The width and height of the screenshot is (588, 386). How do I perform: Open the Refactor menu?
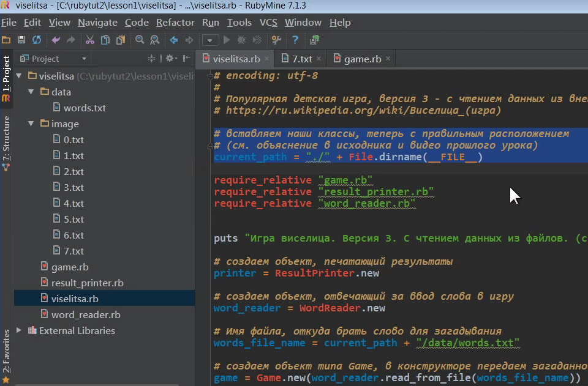tap(175, 23)
